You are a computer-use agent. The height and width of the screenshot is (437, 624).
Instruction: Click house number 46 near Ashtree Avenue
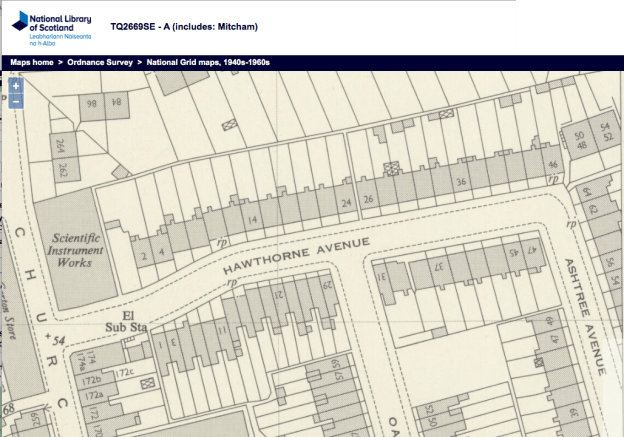point(552,164)
